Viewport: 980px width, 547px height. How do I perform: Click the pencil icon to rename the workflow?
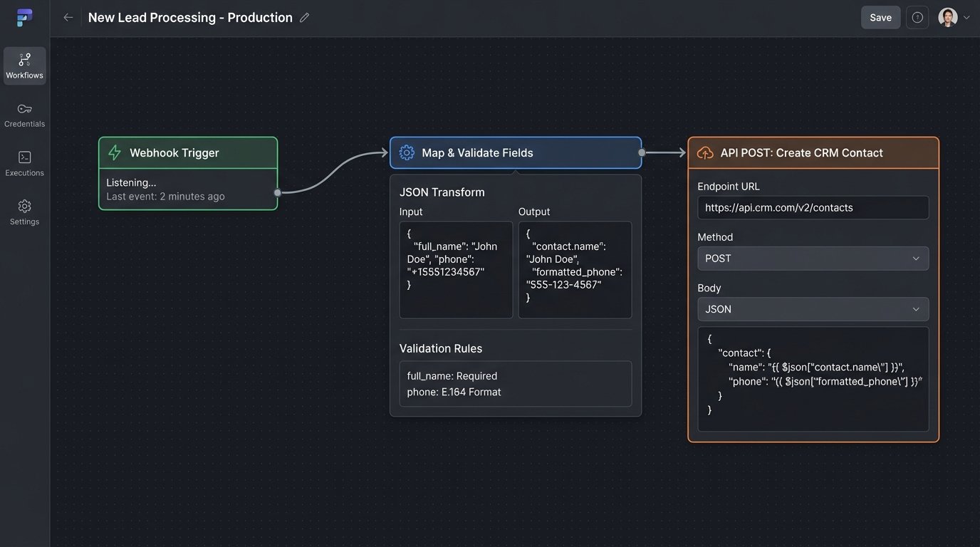304,17
